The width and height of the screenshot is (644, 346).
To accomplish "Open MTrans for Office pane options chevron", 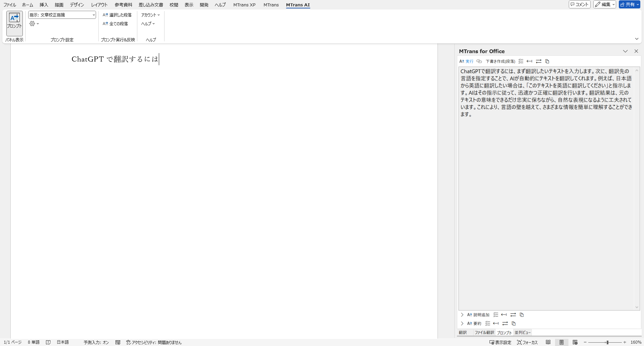I will (625, 51).
